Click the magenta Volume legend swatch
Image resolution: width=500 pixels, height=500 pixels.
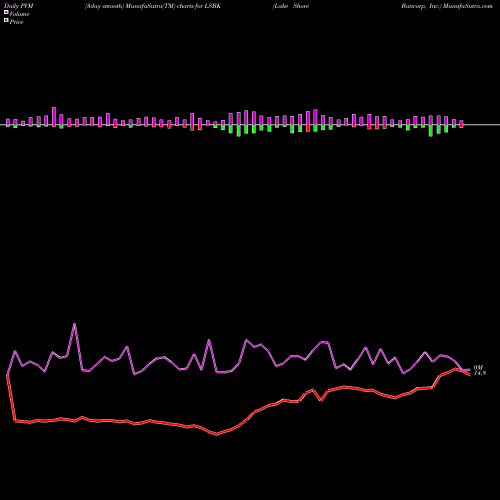[x=6, y=12]
